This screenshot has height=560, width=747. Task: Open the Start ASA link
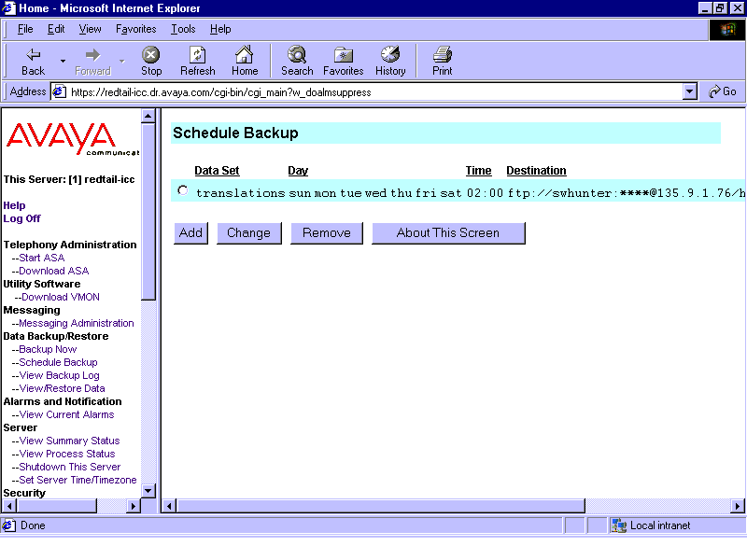[x=41, y=258]
